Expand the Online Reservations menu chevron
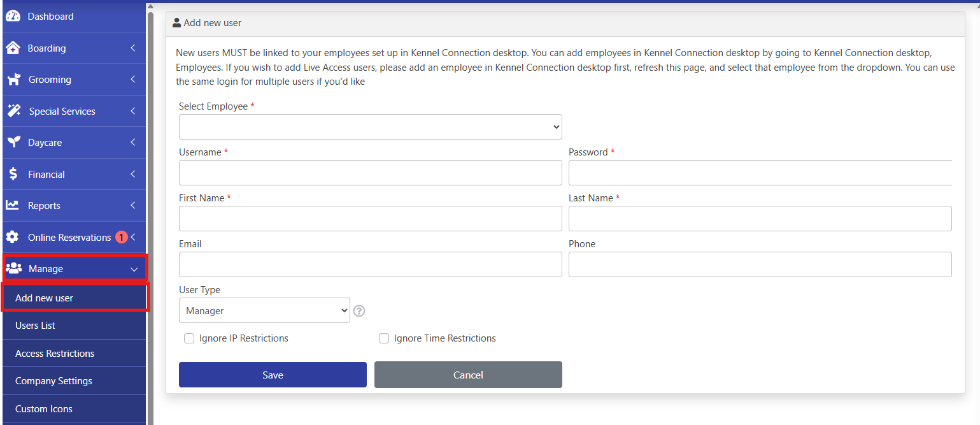Image resolution: width=980 pixels, height=425 pixels. point(133,237)
